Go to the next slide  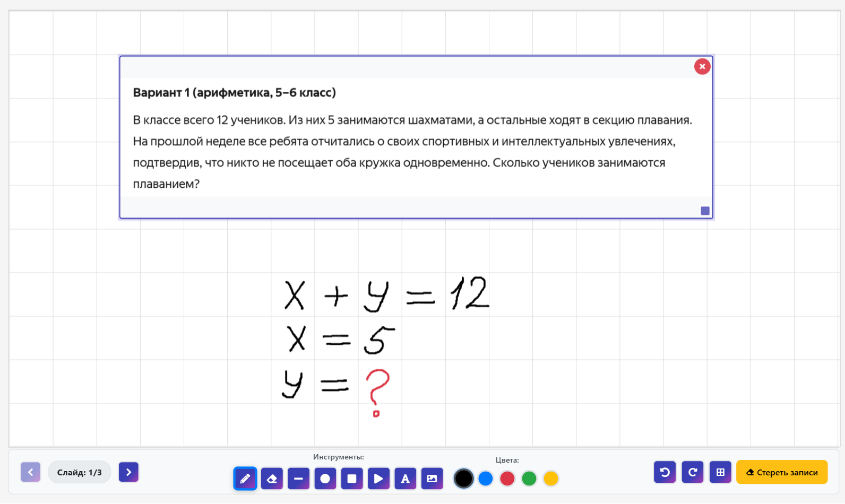coord(128,472)
